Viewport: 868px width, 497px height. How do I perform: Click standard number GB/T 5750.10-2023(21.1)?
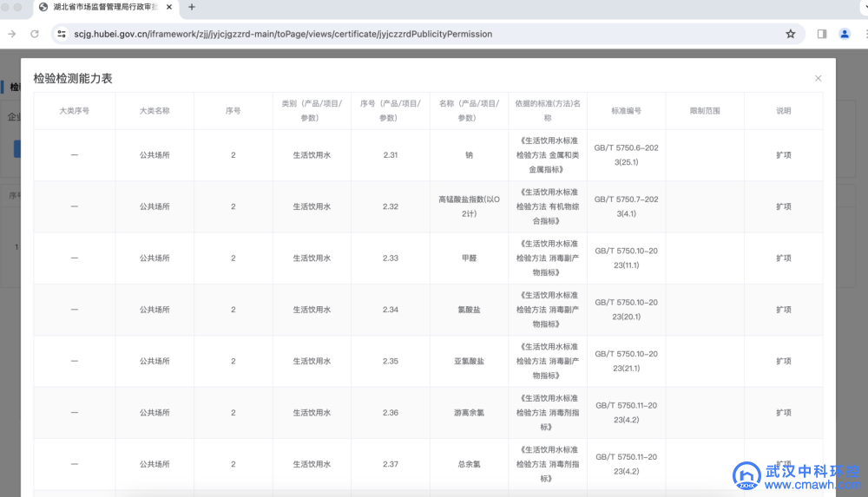point(626,361)
